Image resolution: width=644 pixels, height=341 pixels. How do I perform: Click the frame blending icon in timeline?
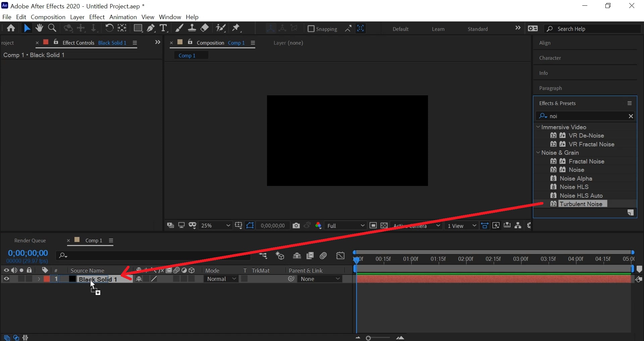310,256
